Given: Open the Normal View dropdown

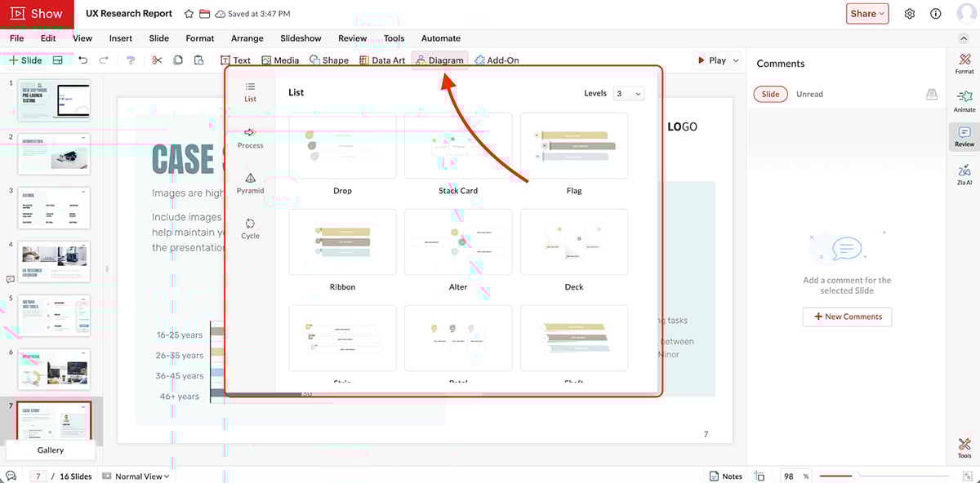Looking at the screenshot, I should point(136,476).
